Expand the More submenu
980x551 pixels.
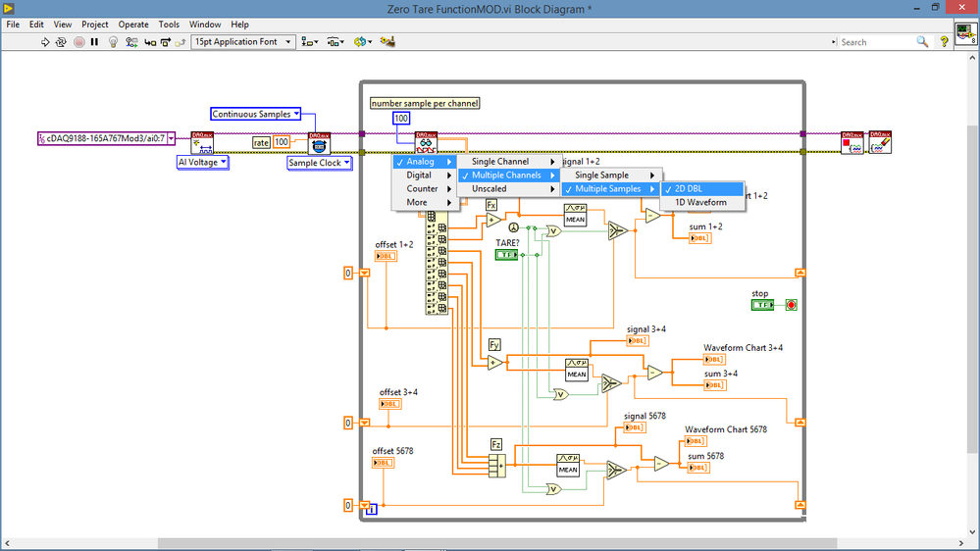pyautogui.click(x=425, y=203)
